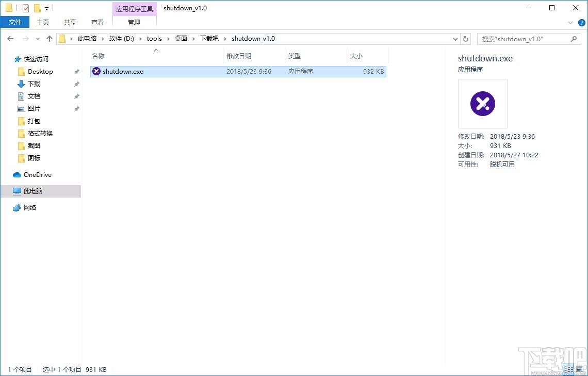Screen dimensions: 588x376
Task: Refresh the folder with the refresh icon
Action: pyautogui.click(x=466, y=38)
